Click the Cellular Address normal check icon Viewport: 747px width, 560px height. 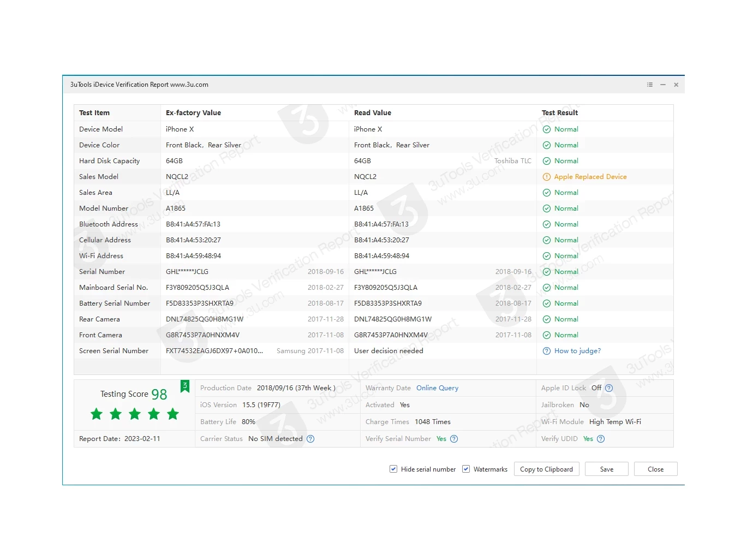tap(547, 240)
